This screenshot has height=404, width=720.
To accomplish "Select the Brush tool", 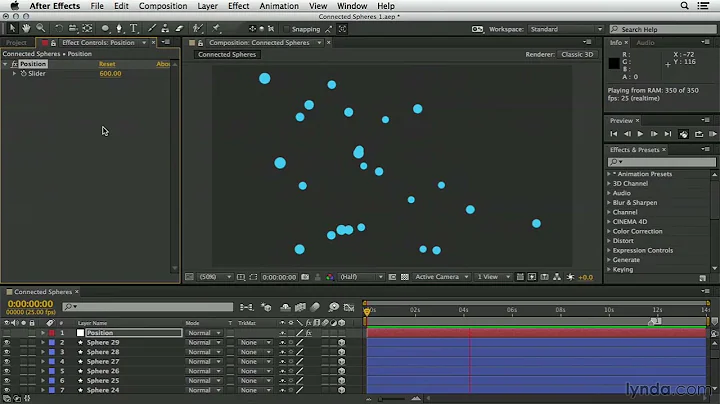I will point(152,28).
